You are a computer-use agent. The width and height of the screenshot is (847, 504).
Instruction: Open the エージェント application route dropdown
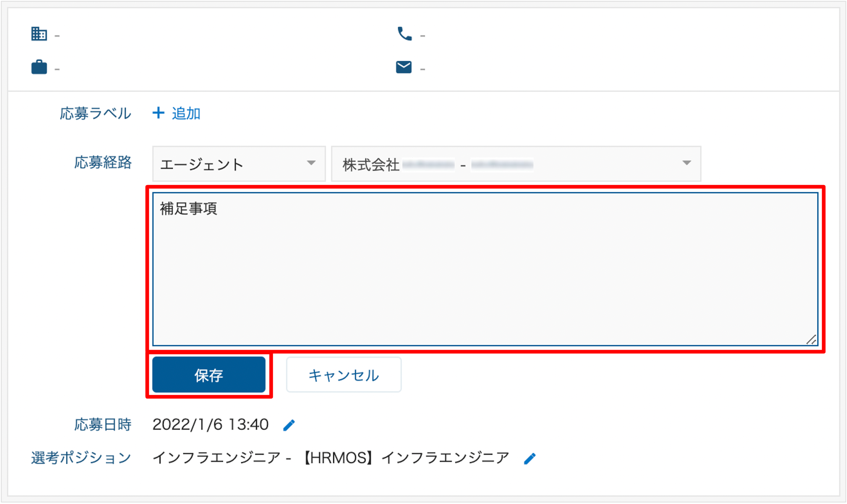(239, 164)
